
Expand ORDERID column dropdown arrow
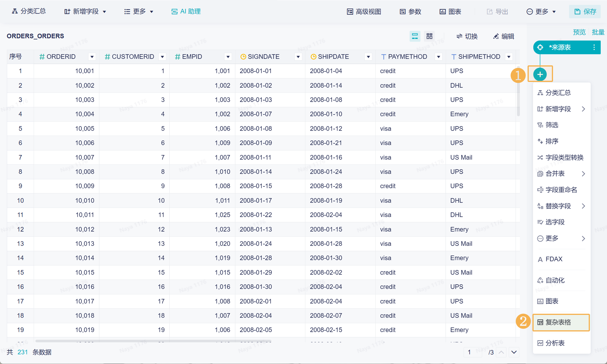coord(92,57)
